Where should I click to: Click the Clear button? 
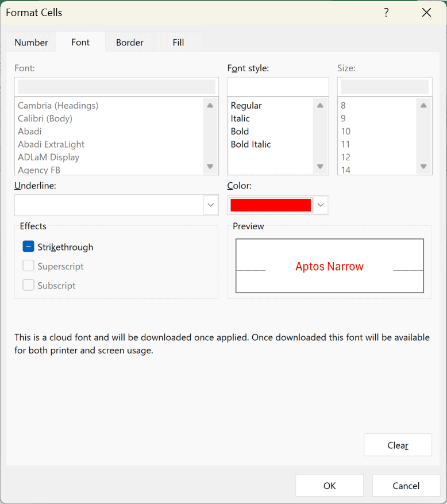[398, 445]
